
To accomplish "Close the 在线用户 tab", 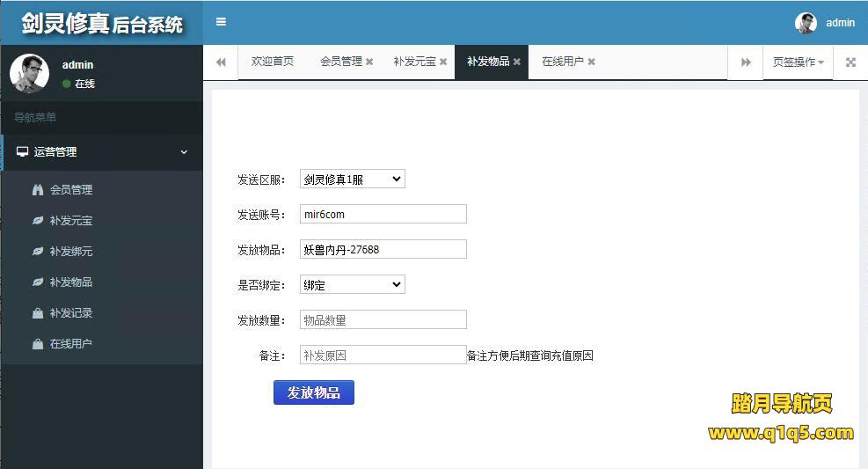I will pos(592,62).
